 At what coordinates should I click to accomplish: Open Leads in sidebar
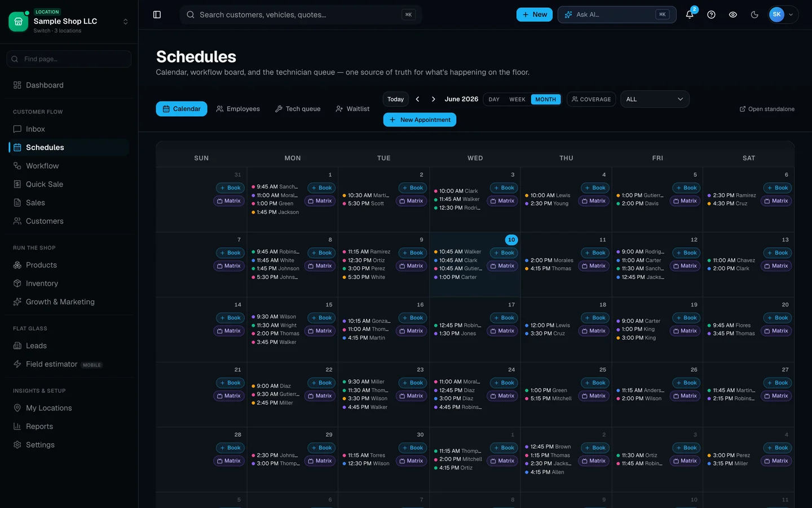69,346
